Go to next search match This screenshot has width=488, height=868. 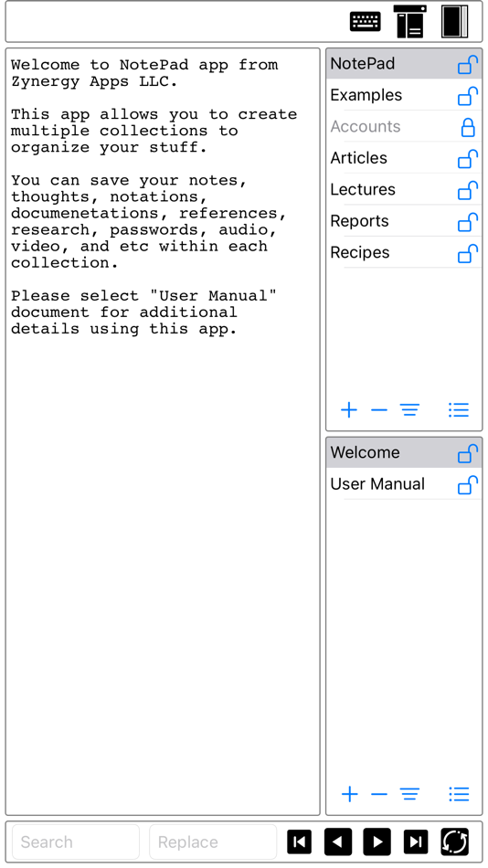click(377, 842)
